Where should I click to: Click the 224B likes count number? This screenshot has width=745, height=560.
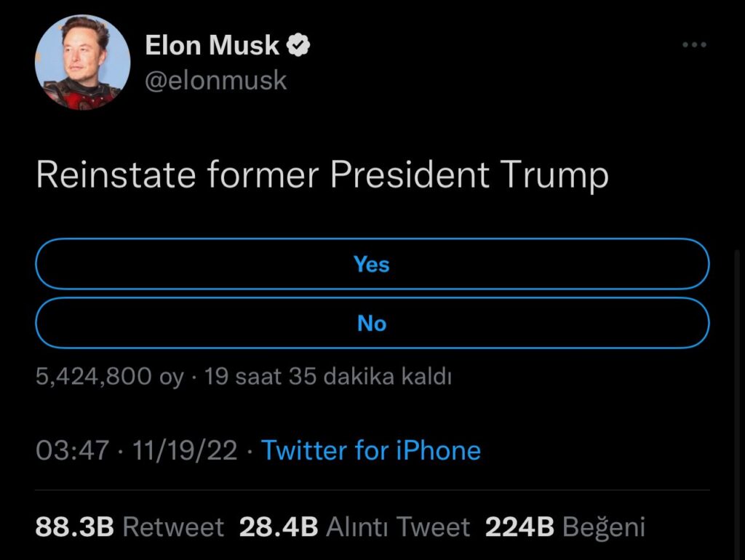(x=520, y=527)
